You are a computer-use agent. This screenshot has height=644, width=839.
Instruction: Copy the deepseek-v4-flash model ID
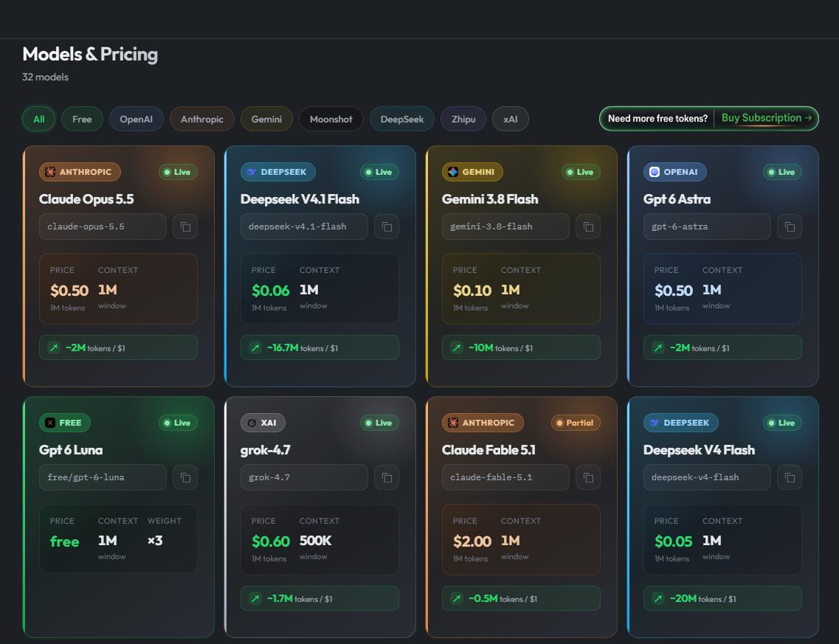[x=790, y=477]
